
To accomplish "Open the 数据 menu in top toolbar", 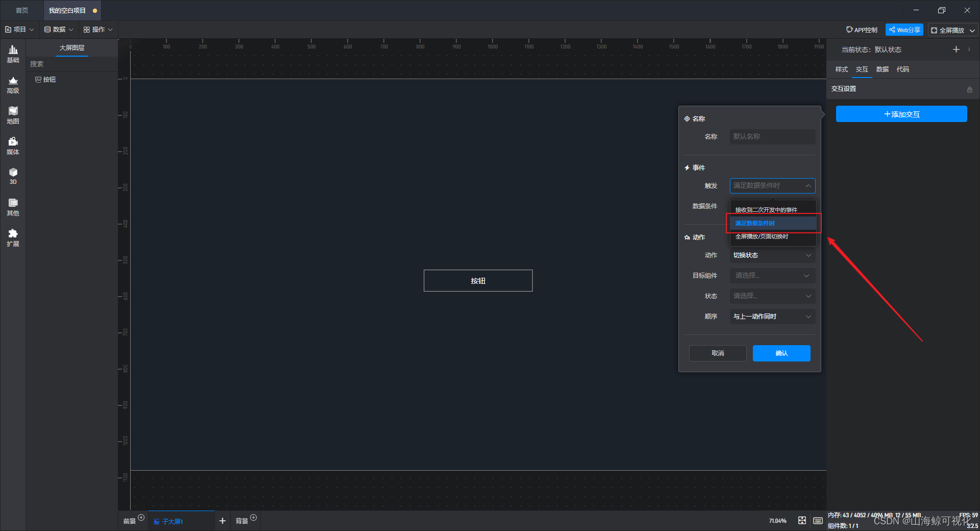I will (x=59, y=30).
